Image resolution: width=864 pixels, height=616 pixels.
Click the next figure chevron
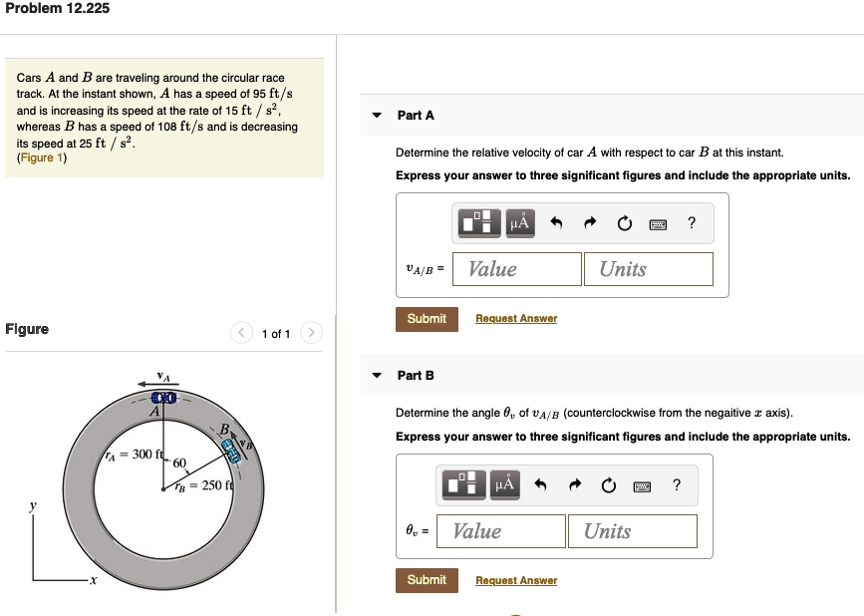click(312, 333)
